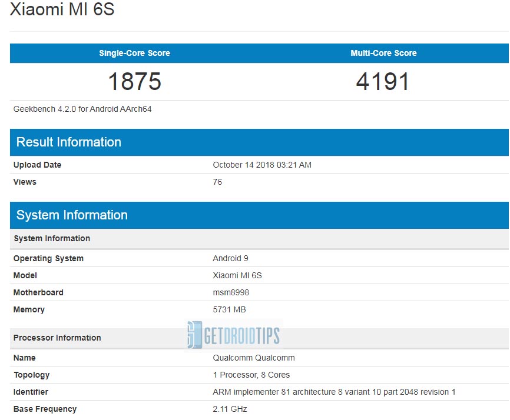
Task: Click the blue "System Information" section header
Action: click(259, 215)
